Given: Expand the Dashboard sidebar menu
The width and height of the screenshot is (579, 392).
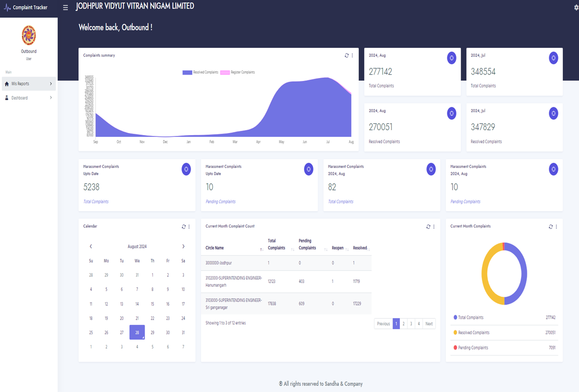Looking at the screenshot, I should [x=29, y=98].
